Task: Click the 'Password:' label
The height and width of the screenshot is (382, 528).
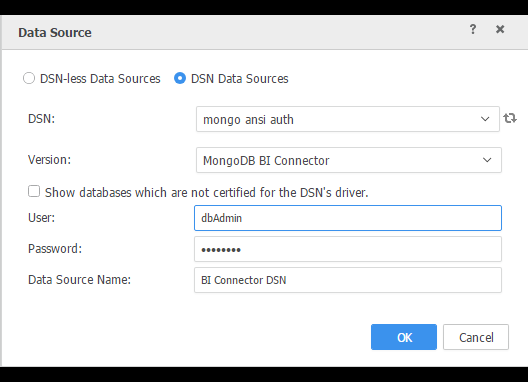Action: pos(55,249)
